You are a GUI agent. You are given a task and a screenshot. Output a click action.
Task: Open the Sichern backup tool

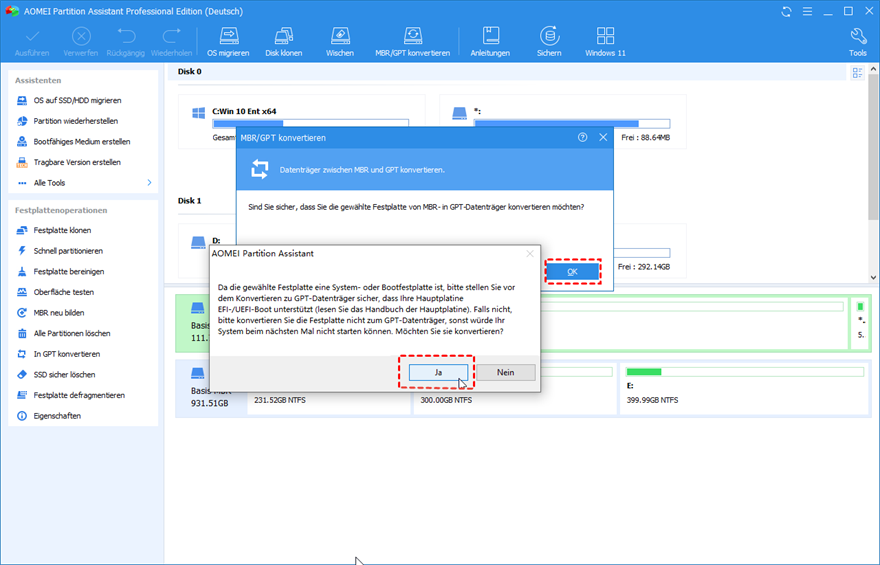coord(549,42)
